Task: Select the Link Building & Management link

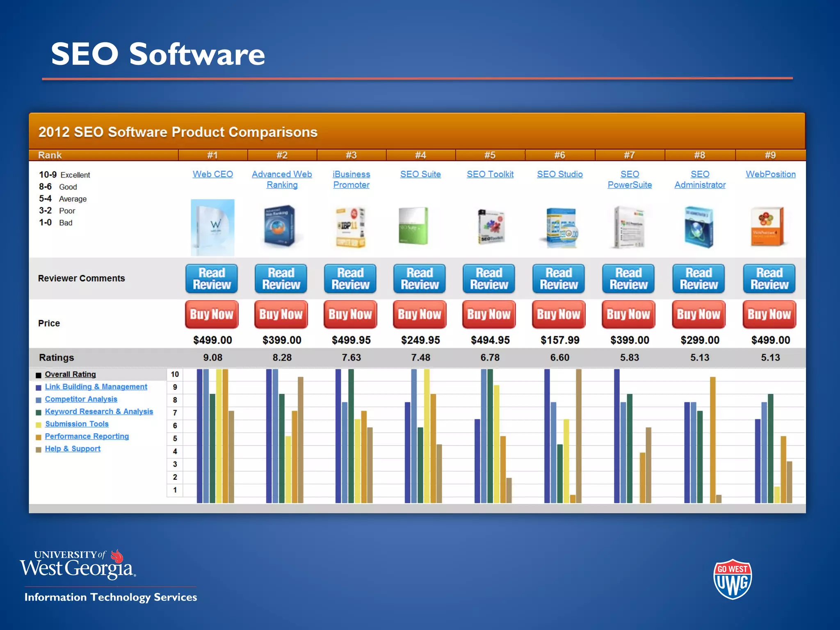Action: pos(96,387)
